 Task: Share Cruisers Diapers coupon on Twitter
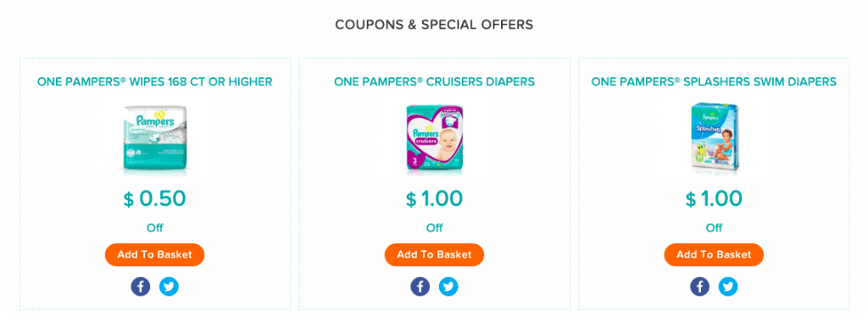pos(448,287)
